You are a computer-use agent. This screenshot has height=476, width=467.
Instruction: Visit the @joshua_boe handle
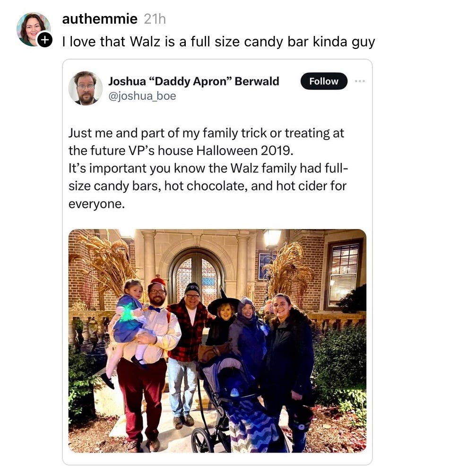tap(142, 96)
